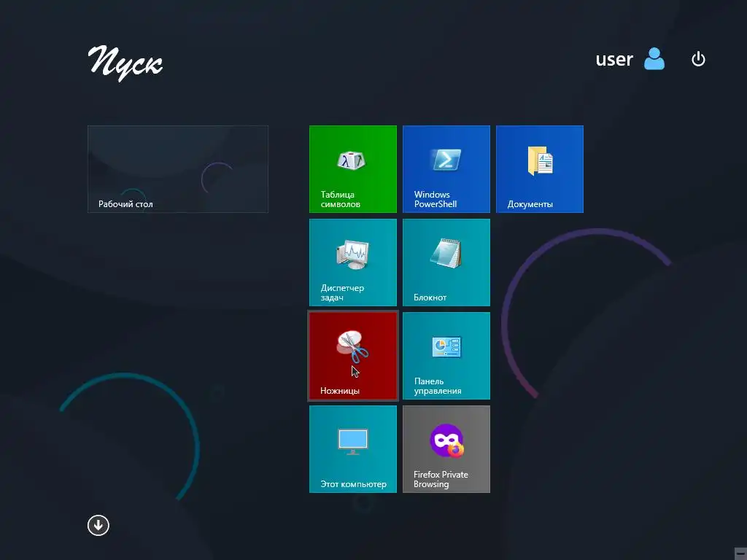Open the Таблица символов tile
This screenshot has width=747, height=560.
[x=352, y=169]
